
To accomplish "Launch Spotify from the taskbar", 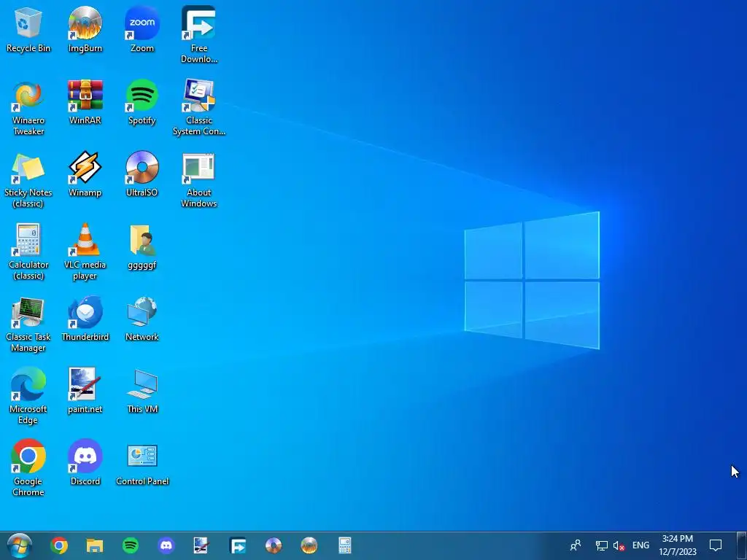I will tap(131, 545).
